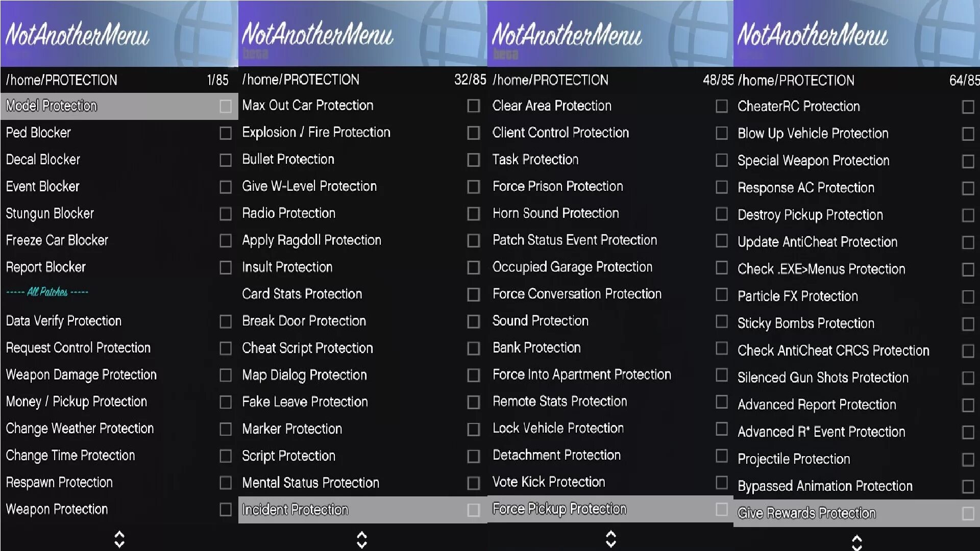
Task: Toggle Explosion / Fire Protection on
Action: (x=473, y=133)
